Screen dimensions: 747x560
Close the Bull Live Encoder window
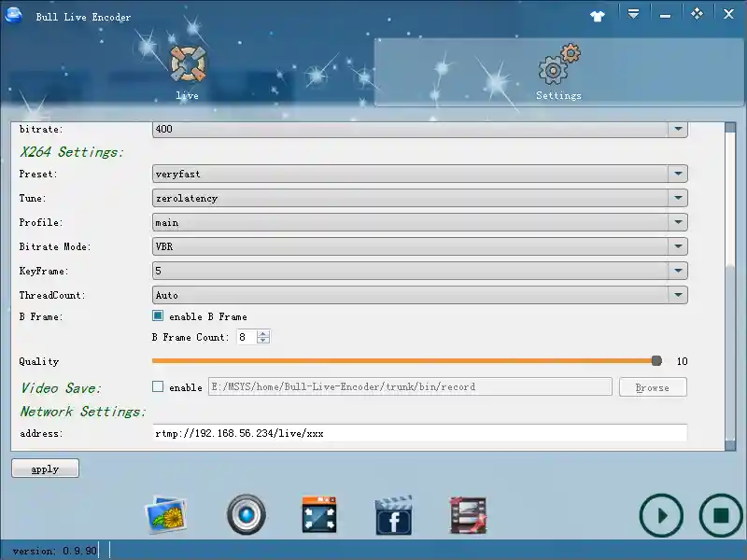728,14
